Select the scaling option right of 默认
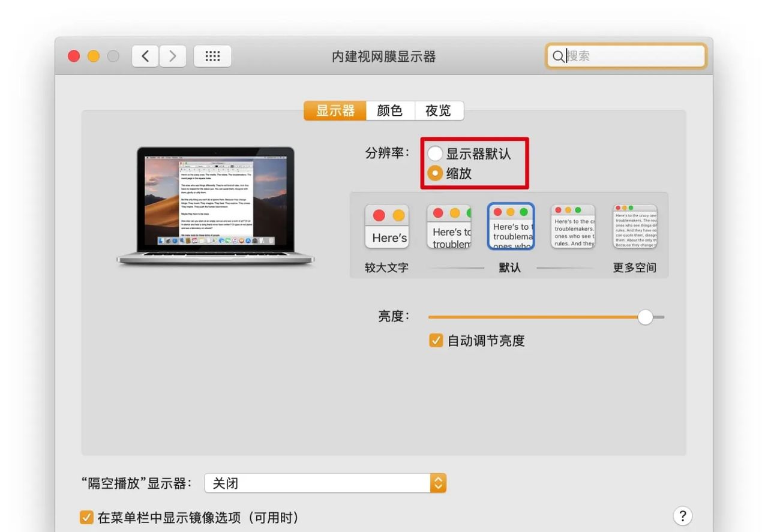The height and width of the screenshot is (532, 768). pos(572,226)
